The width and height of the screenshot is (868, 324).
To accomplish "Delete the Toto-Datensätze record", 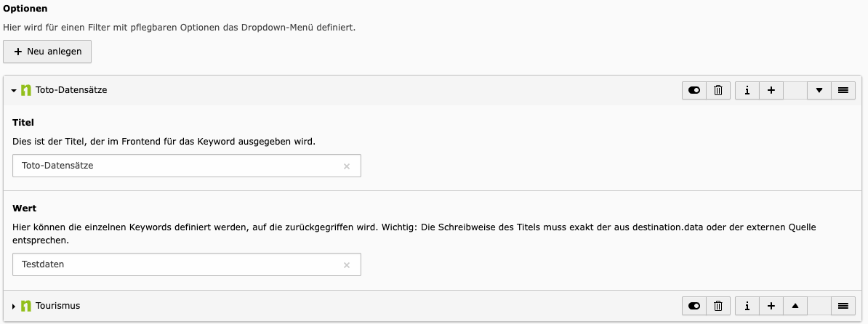I will [718, 91].
